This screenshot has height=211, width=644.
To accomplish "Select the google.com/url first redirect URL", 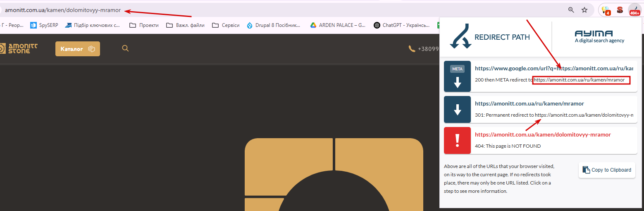I will tap(554, 68).
